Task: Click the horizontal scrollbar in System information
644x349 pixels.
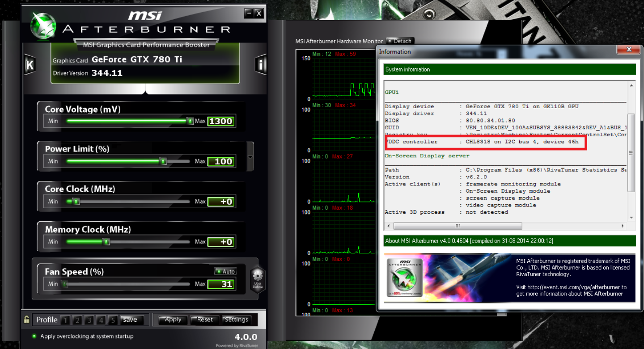Action: pos(457,226)
